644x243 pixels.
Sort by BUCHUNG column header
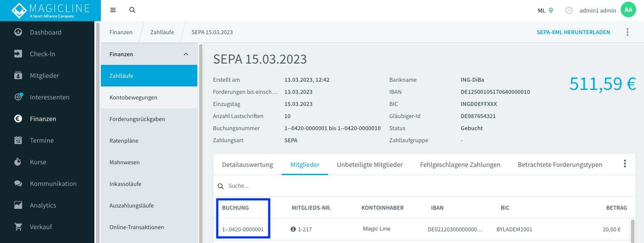[x=235, y=208]
